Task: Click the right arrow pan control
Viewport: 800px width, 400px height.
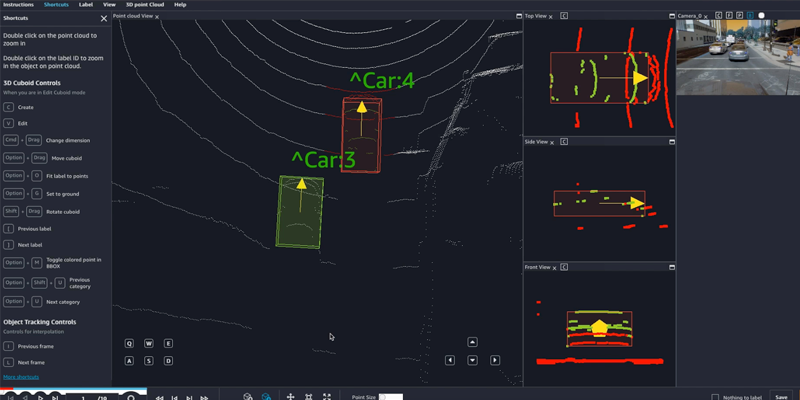Action: click(x=494, y=360)
